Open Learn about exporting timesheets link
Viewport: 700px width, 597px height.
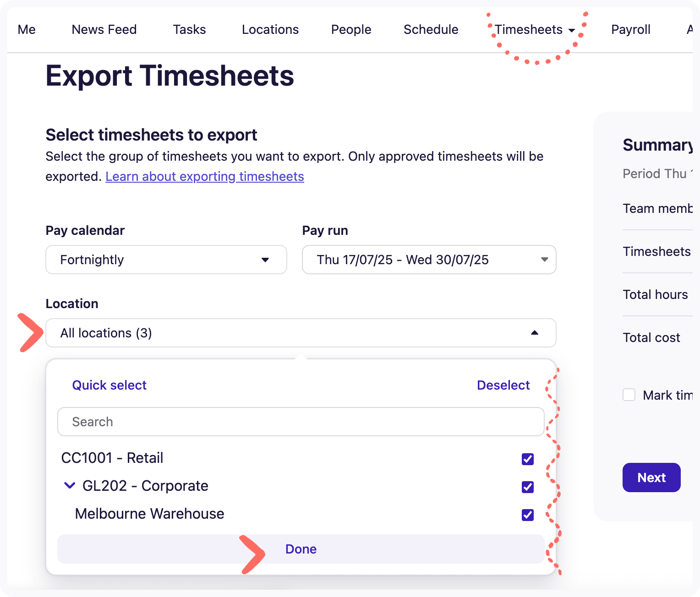[204, 176]
